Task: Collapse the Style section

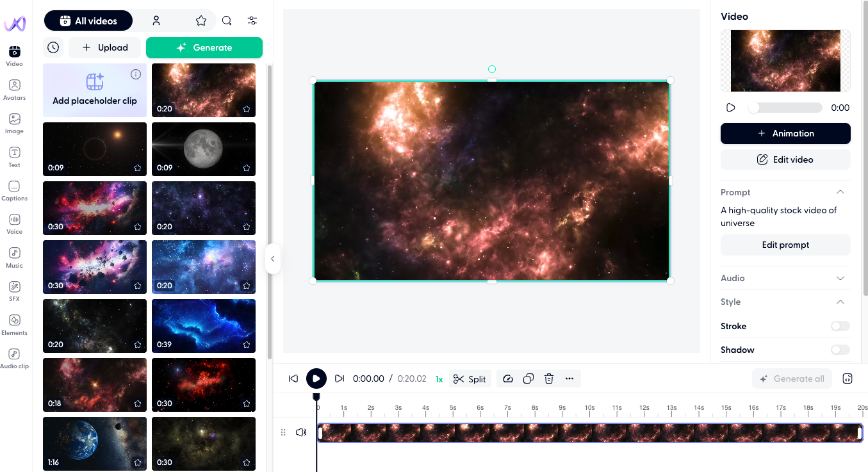Action: [x=841, y=302]
